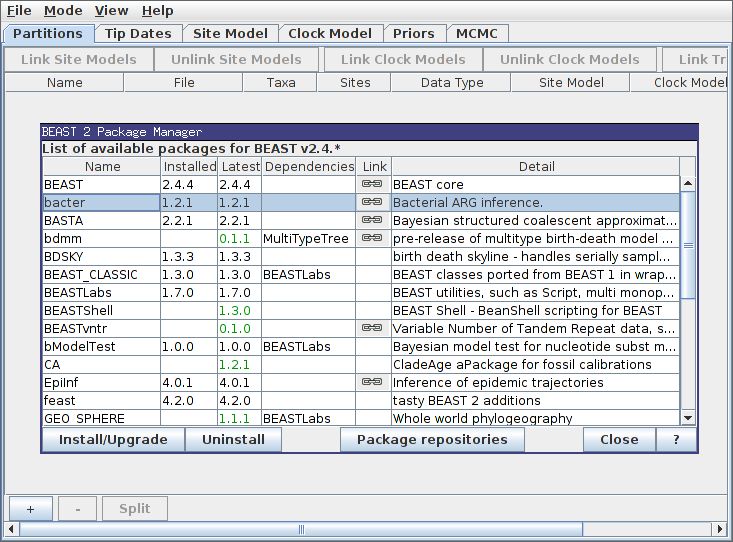The image size is (733, 542).
Task: Click 'Whole world phylogeography' detail text
Action: pyautogui.click(x=482, y=418)
